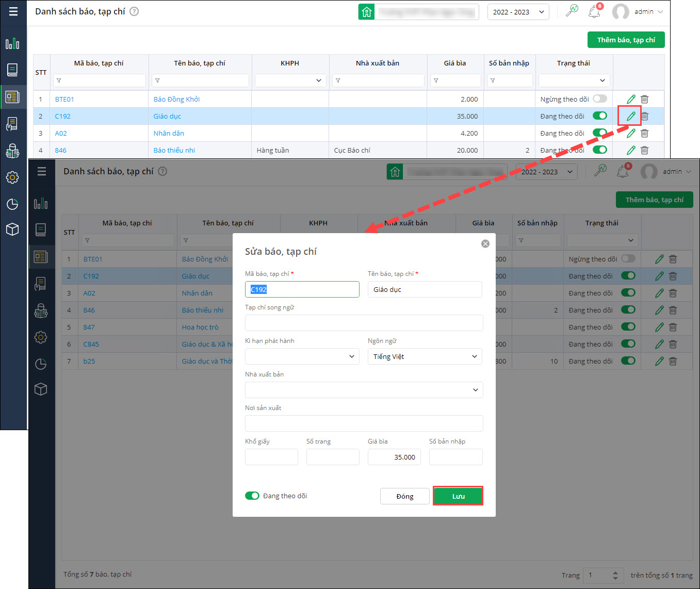Open the KHPH filter dropdown in top window
Viewport: 700px width, 589px height.
pos(290,80)
